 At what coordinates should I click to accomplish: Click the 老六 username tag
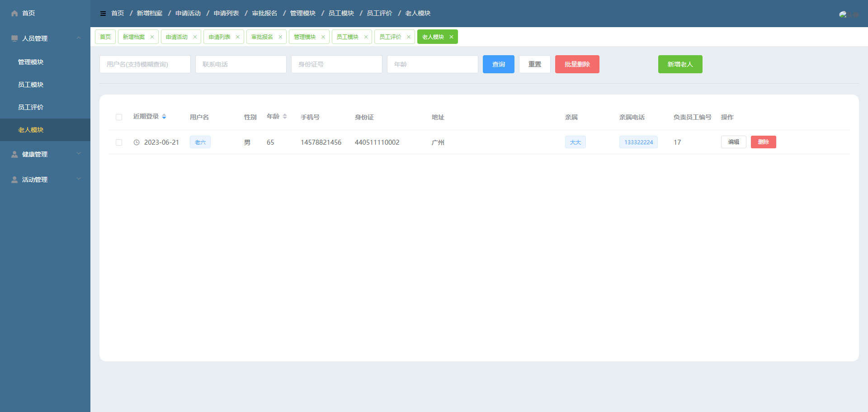[x=200, y=142]
